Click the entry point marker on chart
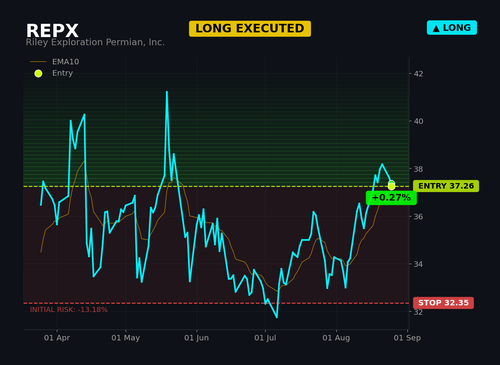Image resolution: width=500 pixels, height=365 pixels. (x=391, y=186)
